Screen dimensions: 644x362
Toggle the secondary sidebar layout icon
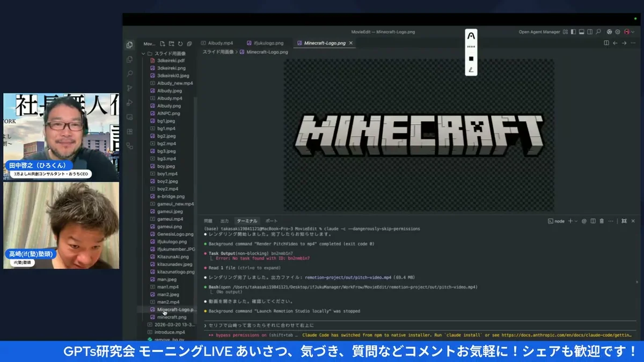589,32
